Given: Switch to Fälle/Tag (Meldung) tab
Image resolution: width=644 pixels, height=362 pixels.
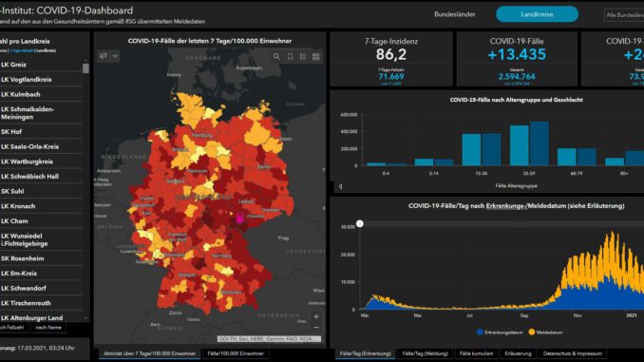Looking at the screenshot, I should pos(426,353).
